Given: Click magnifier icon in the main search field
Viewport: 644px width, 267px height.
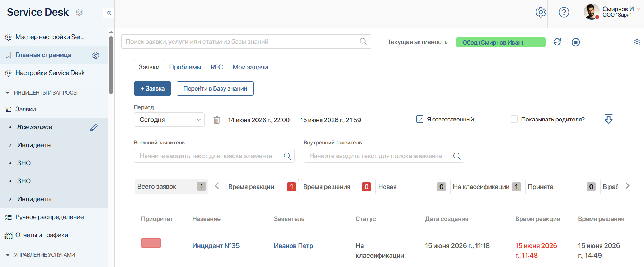Looking at the screenshot, I should (363, 42).
